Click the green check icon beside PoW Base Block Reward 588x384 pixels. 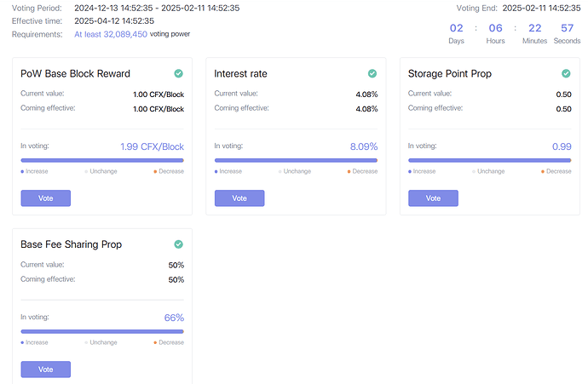(x=178, y=74)
